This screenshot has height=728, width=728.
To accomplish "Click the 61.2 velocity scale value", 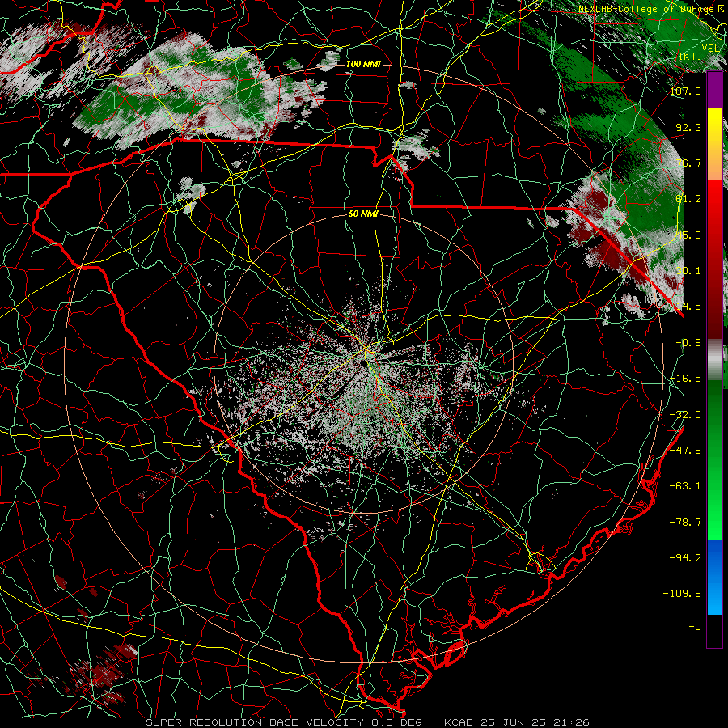I will coord(688,199).
